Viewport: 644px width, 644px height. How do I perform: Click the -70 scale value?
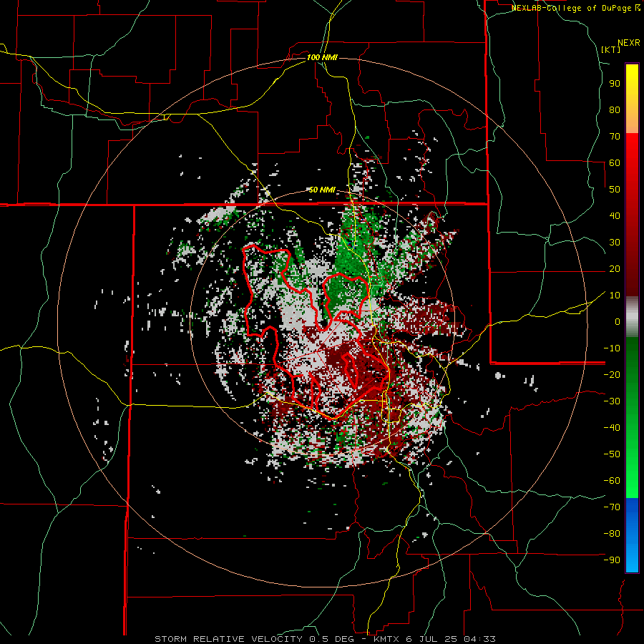[x=612, y=507]
